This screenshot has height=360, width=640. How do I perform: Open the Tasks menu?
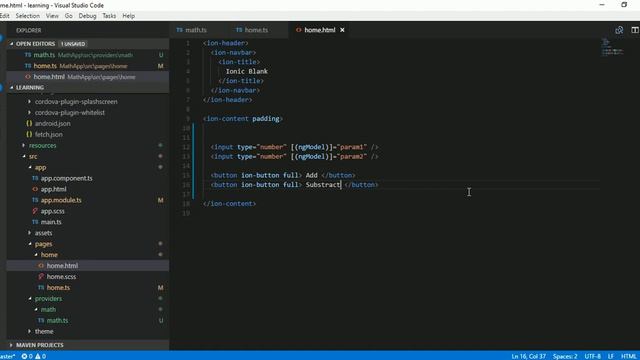(x=109, y=16)
